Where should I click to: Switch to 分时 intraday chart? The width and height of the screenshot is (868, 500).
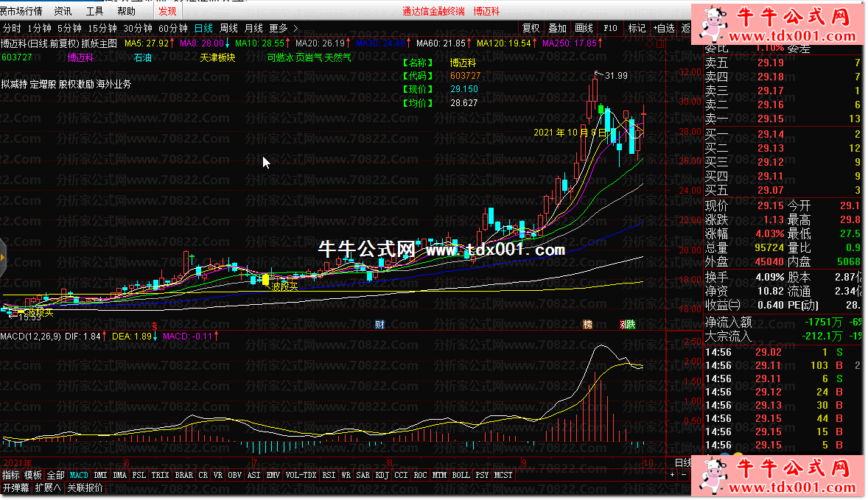click(12, 28)
